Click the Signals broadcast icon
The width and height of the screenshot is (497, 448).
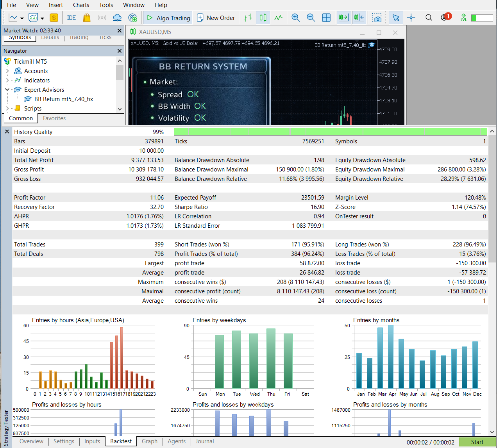coord(102,18)
